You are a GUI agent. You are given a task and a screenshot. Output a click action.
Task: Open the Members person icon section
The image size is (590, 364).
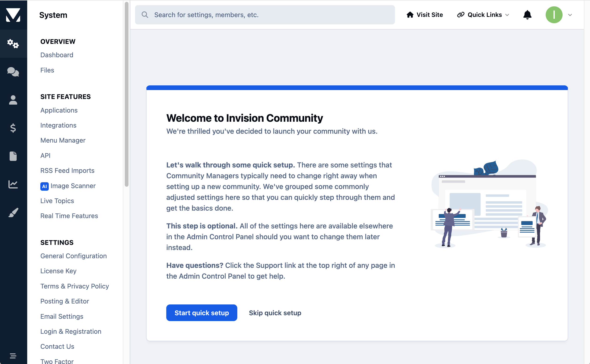coord(13,100)
